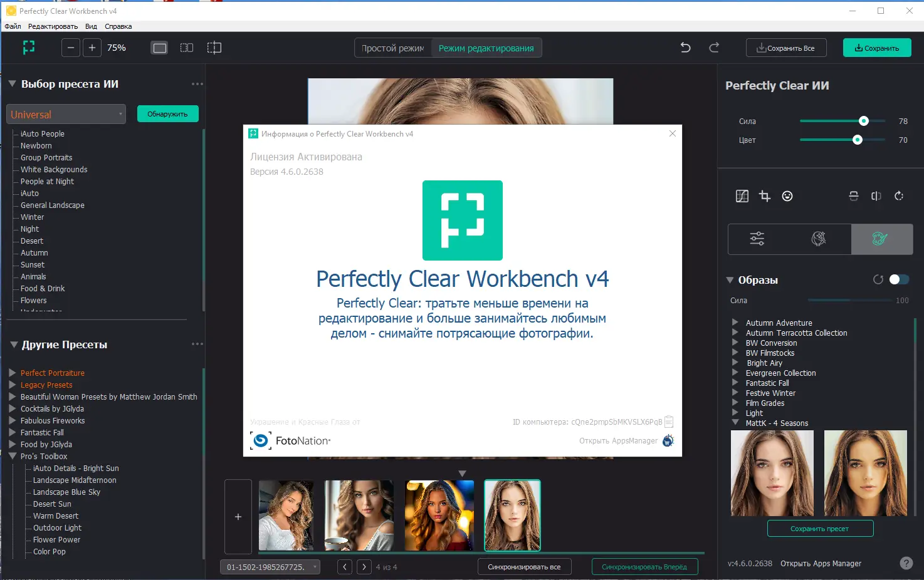This screenshot has width=924, height=580.
Task: Open the Вид menu
Action: tap(91, 26)
